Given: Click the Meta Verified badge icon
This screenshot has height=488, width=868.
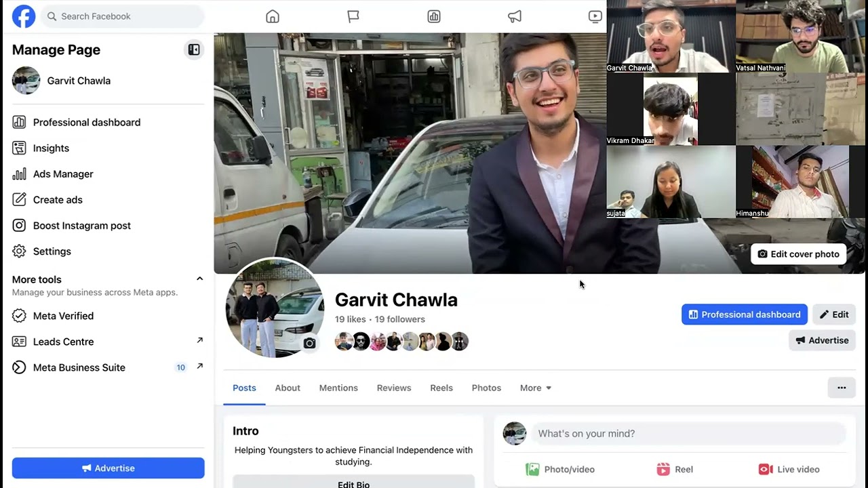Looking at the screenshot, I should [20, 316].
